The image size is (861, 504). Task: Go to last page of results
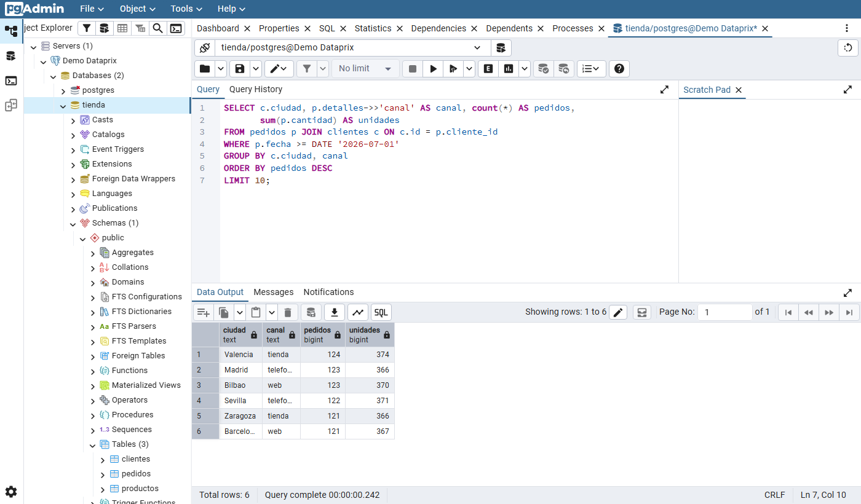[849, 312]
